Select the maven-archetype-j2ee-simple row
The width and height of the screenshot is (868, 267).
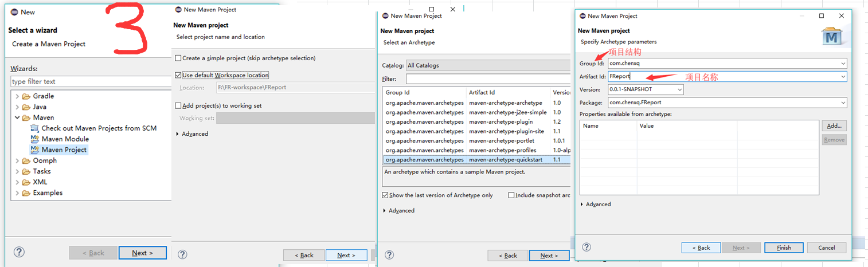coord(477,112)
